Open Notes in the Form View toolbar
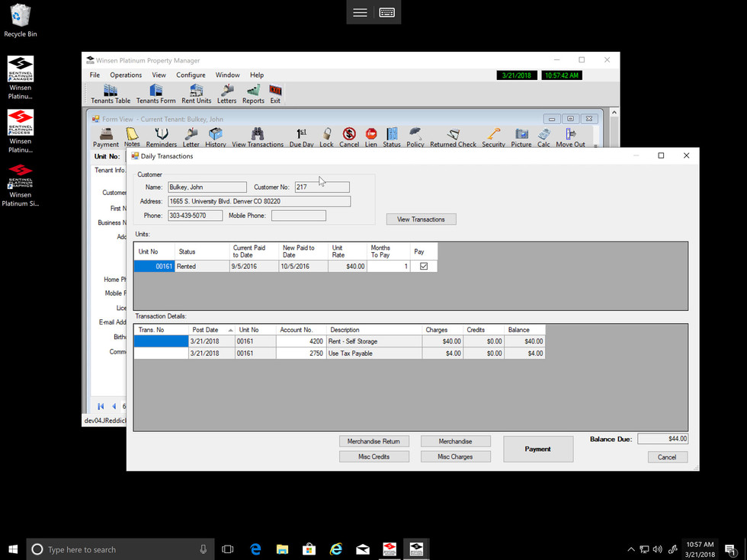Image resolution: width=747 pixels, height=560 pixels. [x=132, y=138]
